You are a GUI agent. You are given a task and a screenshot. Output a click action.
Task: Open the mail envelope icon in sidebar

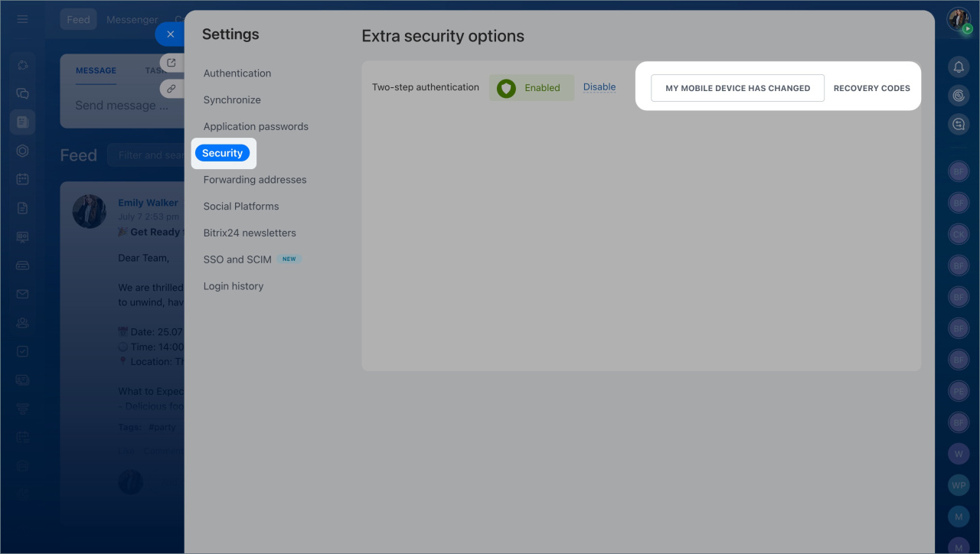tap(22, 294)
